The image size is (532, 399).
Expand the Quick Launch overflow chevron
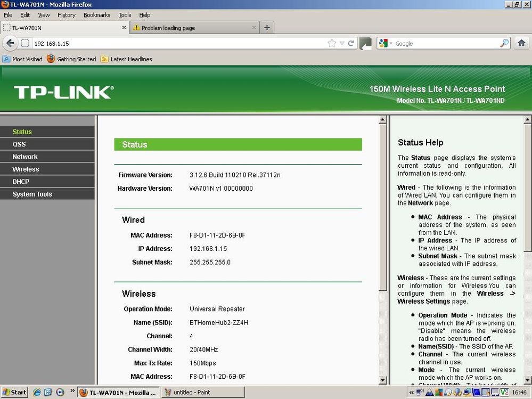pos(72,391)
